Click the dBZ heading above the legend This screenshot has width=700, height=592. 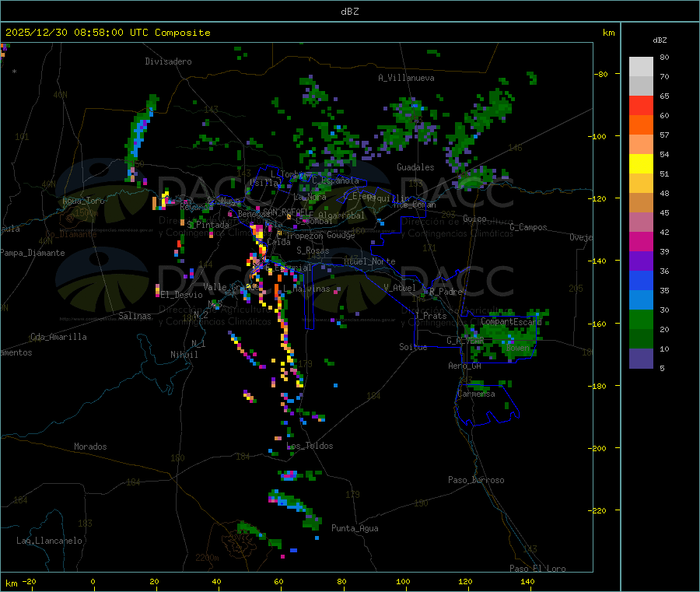pos(660,40)
